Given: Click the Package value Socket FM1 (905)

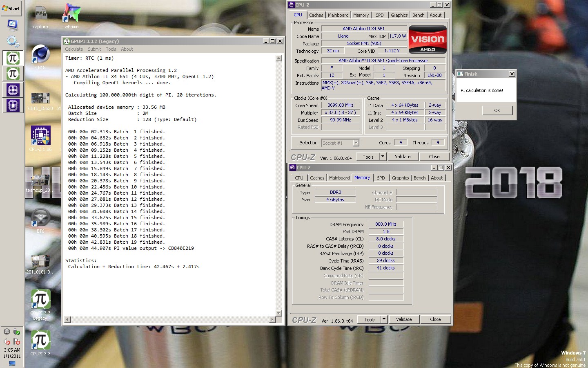Looking at the screenshot, I should click(x=364, y=43).
